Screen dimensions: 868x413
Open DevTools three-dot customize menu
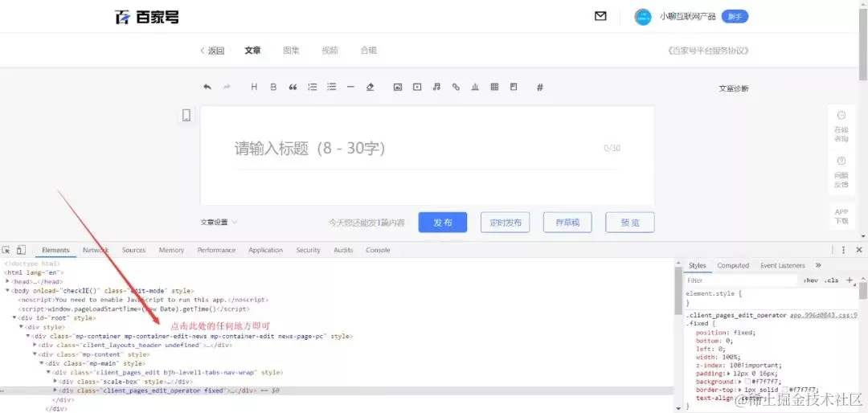[843, 250]
